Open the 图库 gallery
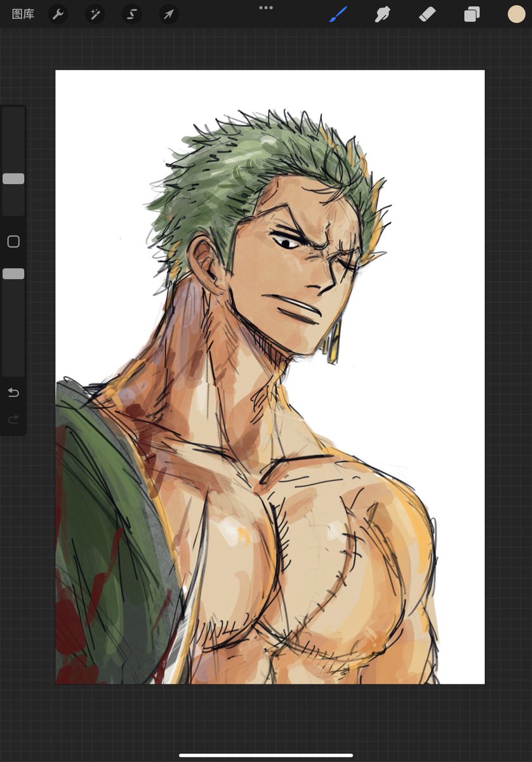 point(23,14)
